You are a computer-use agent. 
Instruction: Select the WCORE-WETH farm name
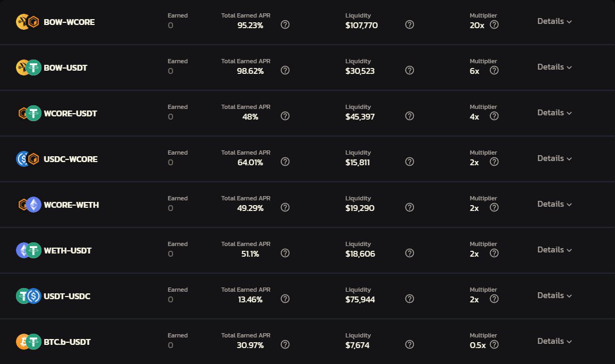[71, 205]
